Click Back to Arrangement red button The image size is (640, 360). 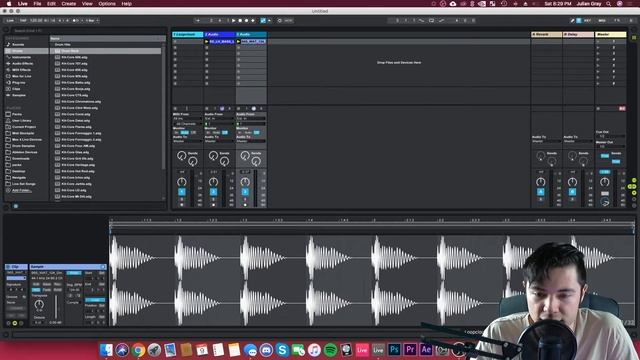pos(622,109)
